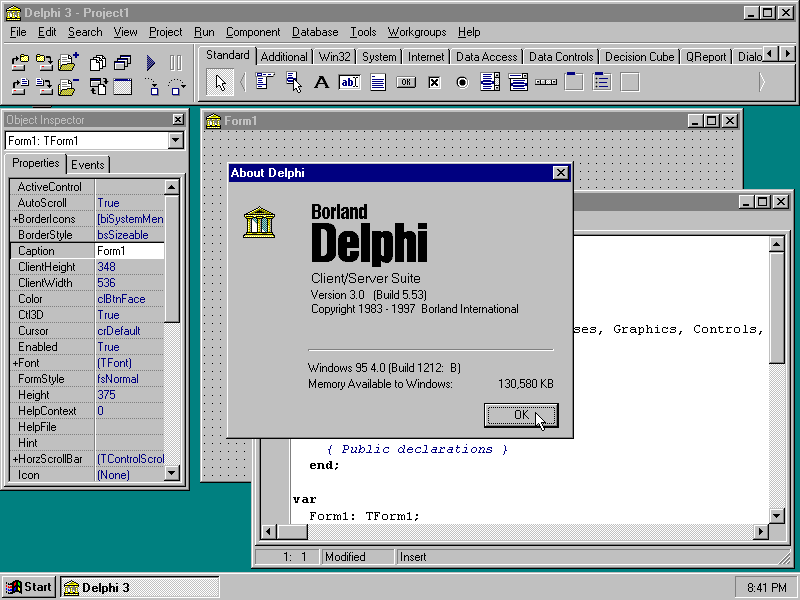
Task: Click the code editor horizontal scrollbar thumb
Action: pyautogui.click(x=292, y=532)
